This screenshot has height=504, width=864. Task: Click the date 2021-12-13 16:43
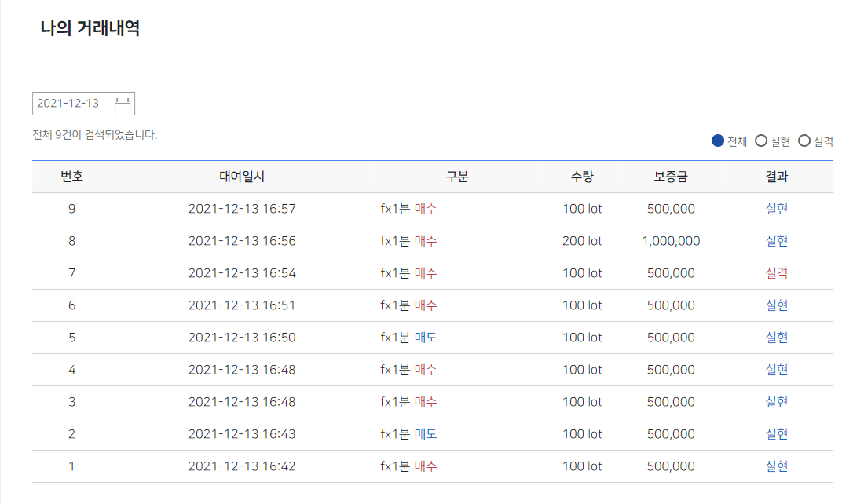(242, 434)
